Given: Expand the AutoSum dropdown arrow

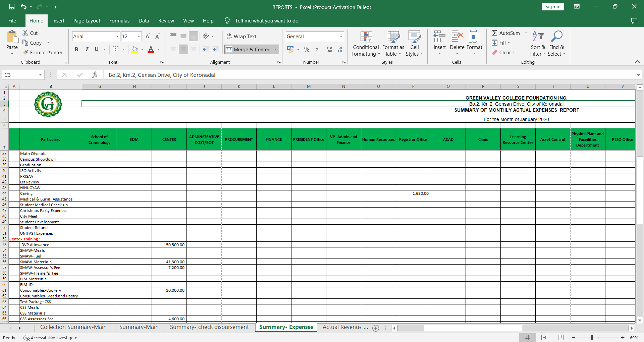Looking at the screenshot, I should click(x=526, y=33).
